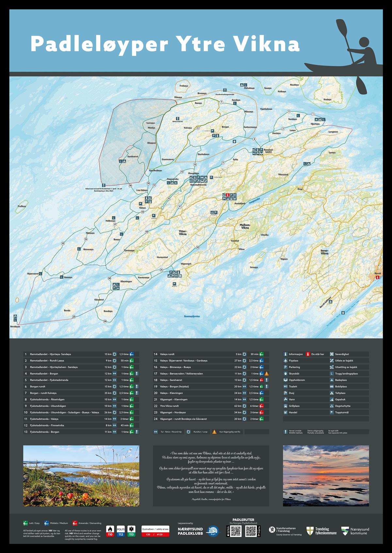Screen dimensions: 392x553
Task: Select the Handel shopping cart legend icon
Action: (286, 412)
